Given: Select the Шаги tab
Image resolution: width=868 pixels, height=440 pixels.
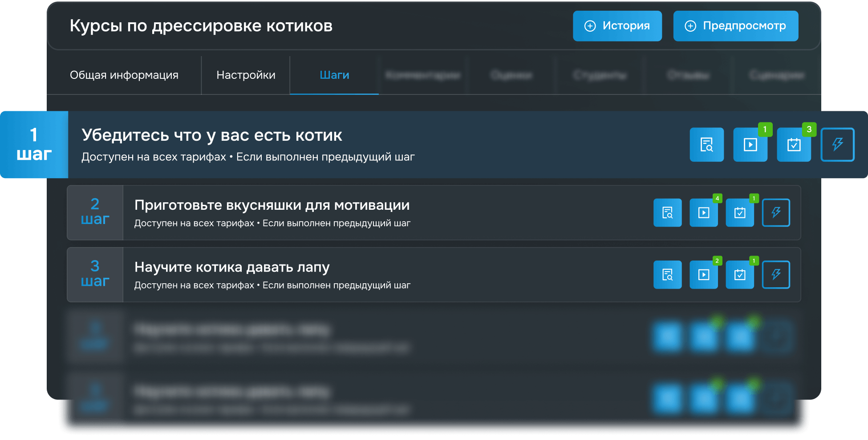Looking at the screenshot, I should pyautogui.click(x=334, y=75).
